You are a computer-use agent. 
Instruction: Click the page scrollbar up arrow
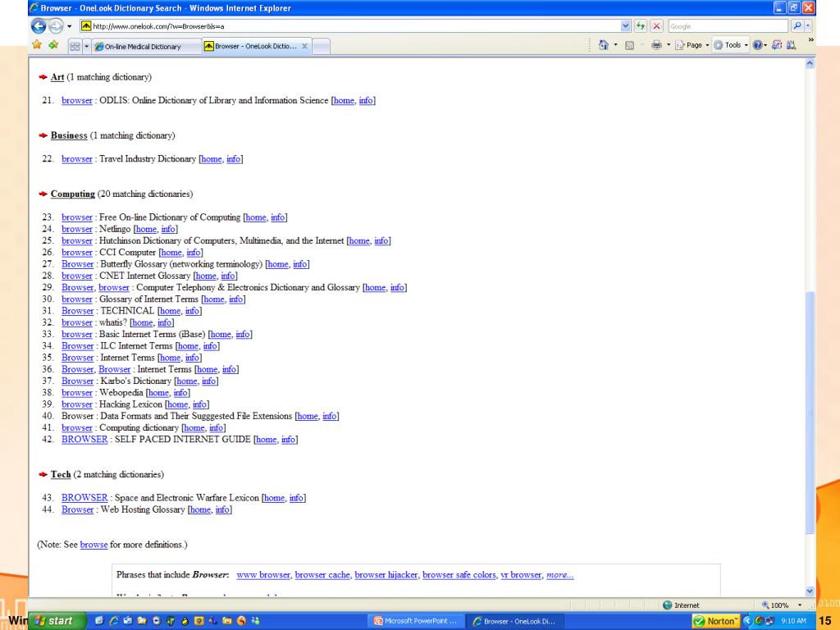[810, 63]
